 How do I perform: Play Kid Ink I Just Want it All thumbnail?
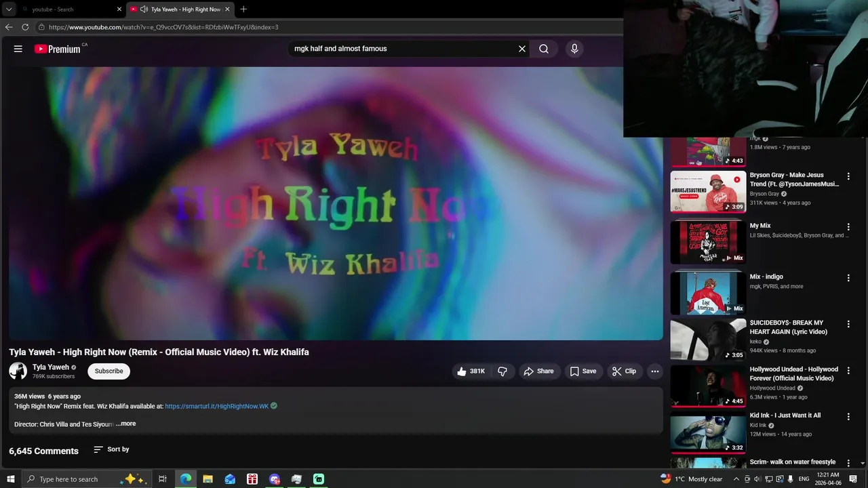[708, 433]
